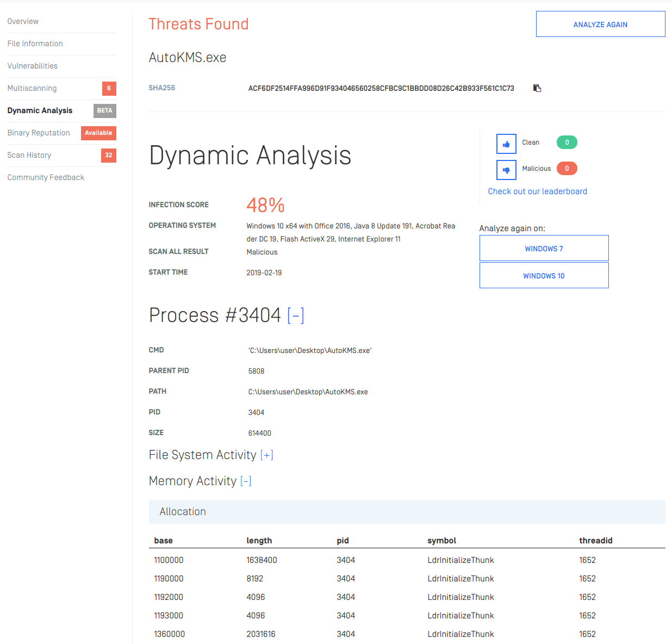The height and width of the screenshot is (644, 672).
Task: Click length cell 8192
Action: point(254,579)
